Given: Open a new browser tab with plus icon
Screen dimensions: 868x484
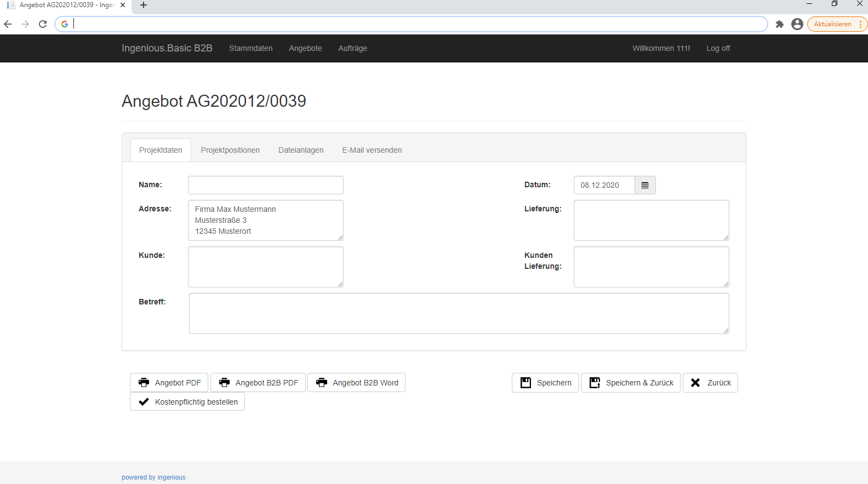Looking at the screenshot, I should click(144, 5).
